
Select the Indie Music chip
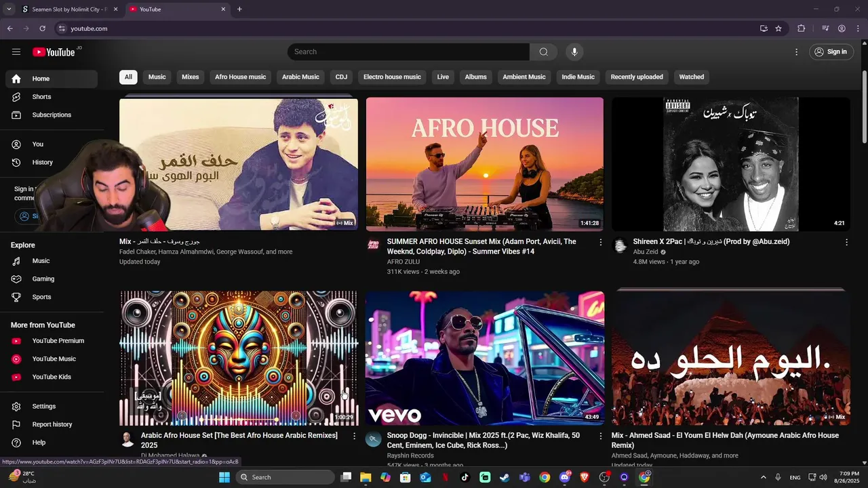point(578,77)
